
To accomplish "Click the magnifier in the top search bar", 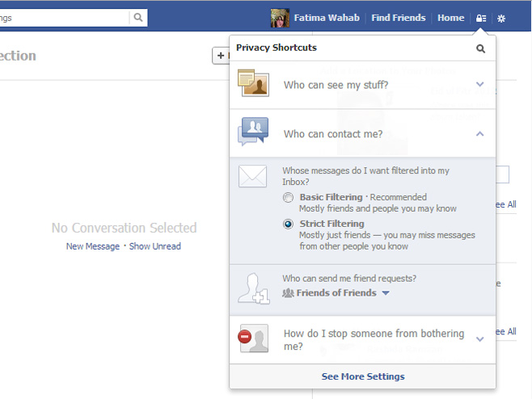I will pos(138,17).
